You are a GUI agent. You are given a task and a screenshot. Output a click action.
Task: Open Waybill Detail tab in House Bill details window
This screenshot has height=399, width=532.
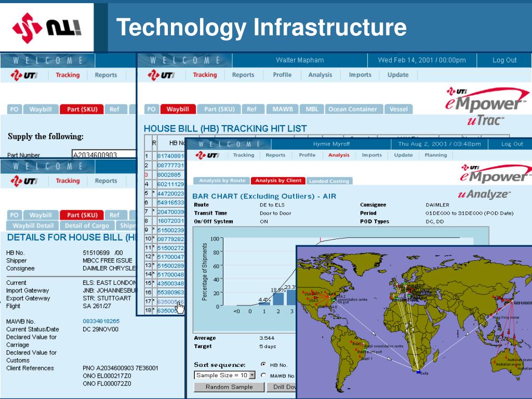pyautogui.click(x=33, y=225)
